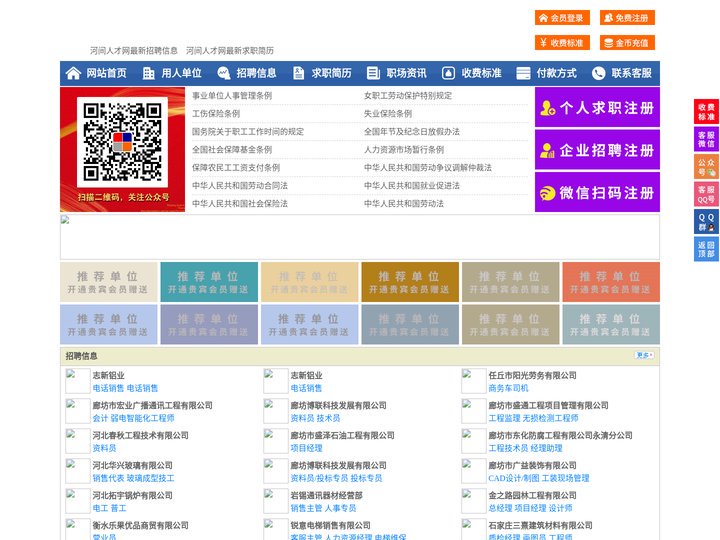Click 河间人才网最新求职简历 link
Image resolution: width=720 pixels, height=540 pixels.
(x=230, y=51)
